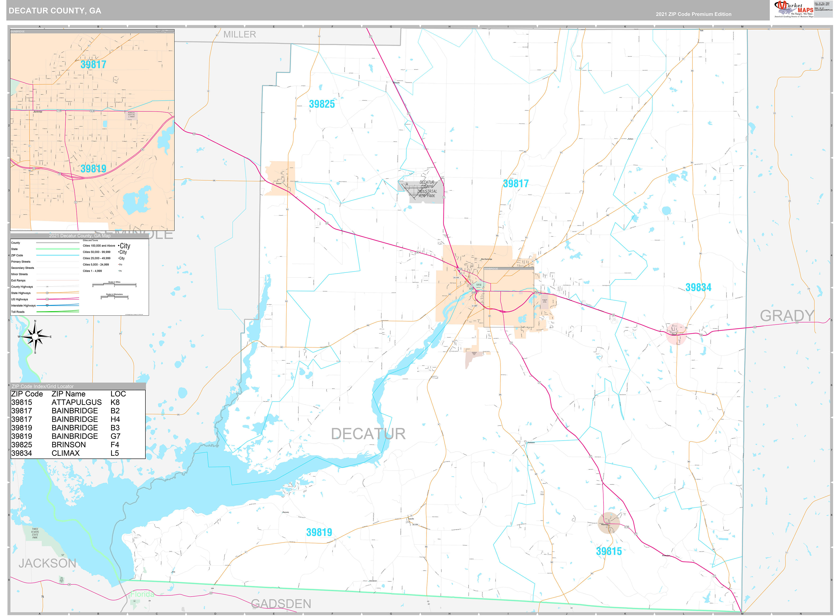840x616 pixels.
Task: Click the blue ZIP Code line swatch in legend
Action: 57,255
